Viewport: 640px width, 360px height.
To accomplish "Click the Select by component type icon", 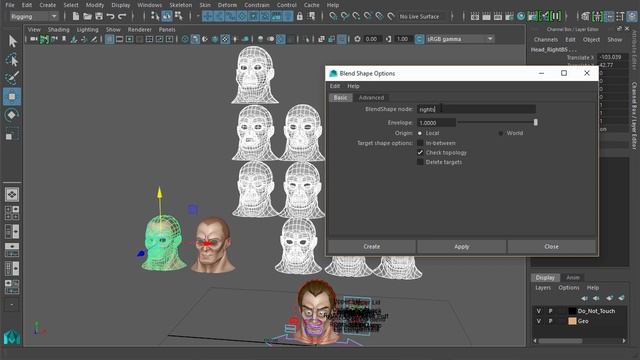I will coord(178,16).
